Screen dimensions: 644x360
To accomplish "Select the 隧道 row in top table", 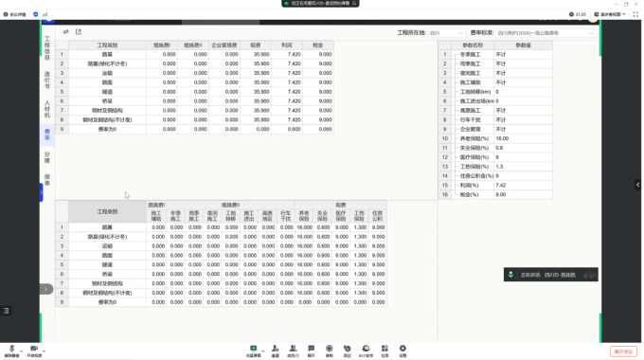I will [195, 92].
